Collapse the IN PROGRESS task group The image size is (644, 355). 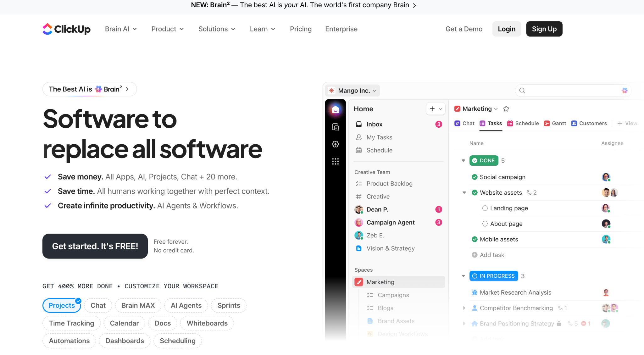(463, 276)
